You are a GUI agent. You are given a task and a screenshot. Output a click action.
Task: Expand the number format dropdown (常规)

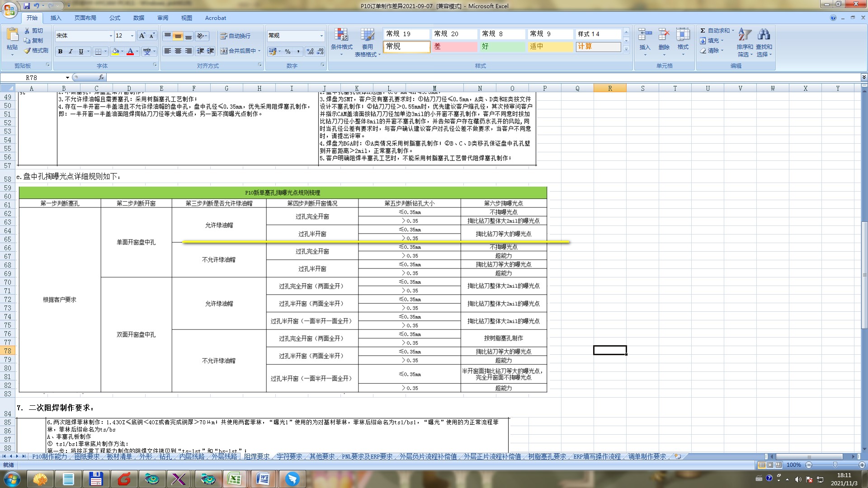[x=321, y=36]
